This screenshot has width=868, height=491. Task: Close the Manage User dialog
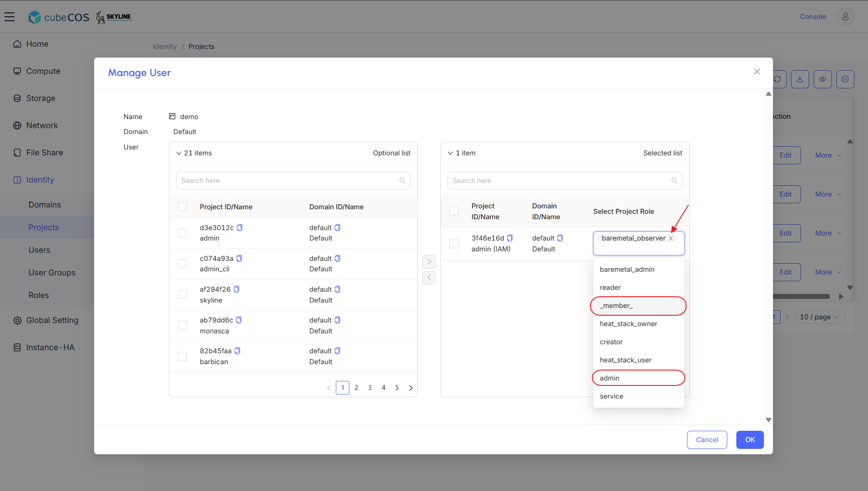(x=757, y=72)
